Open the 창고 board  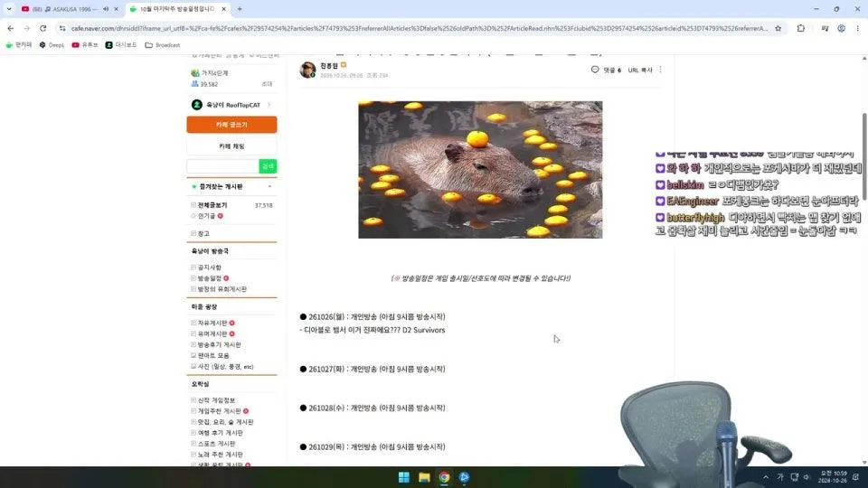[x=203, y=233]
